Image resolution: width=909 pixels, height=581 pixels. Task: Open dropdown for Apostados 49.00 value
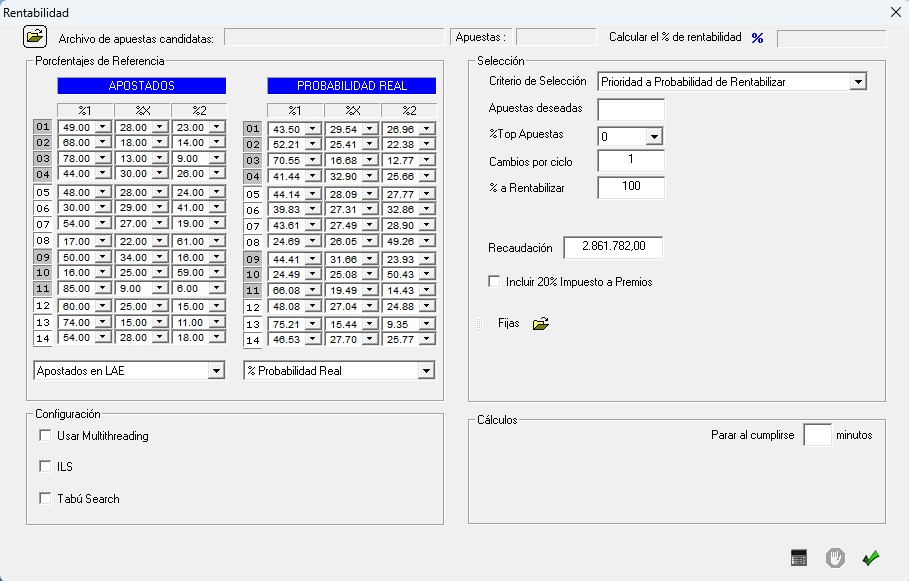pyautogui.click(x=103, y=126)
